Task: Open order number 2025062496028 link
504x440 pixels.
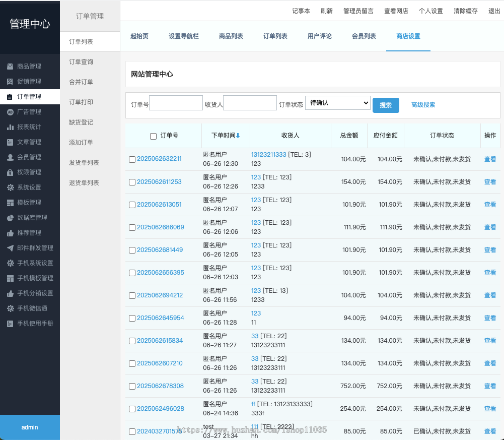Action: [x=161, y=408]
